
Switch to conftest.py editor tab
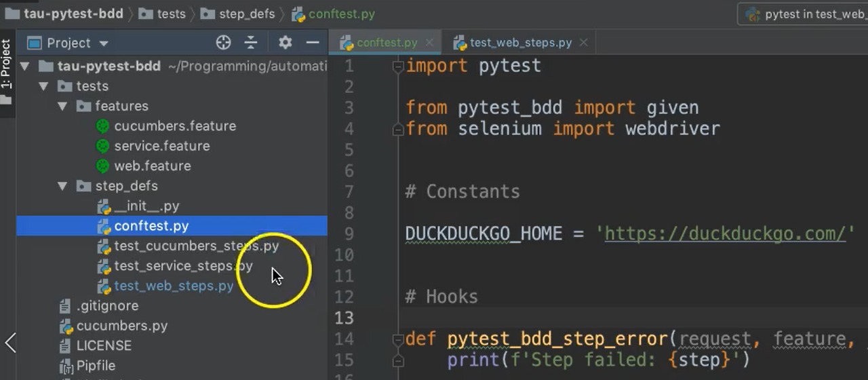click(x=387, y=42)
